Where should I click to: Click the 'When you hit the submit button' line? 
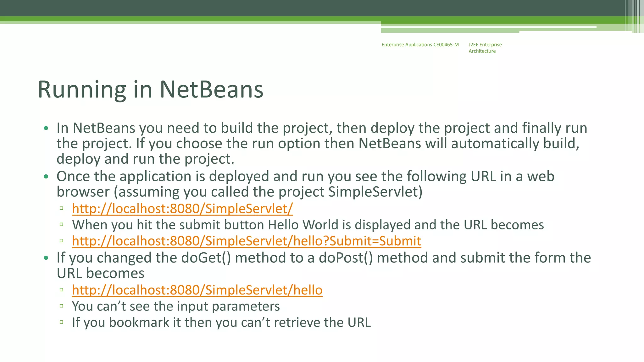point(308,225)
